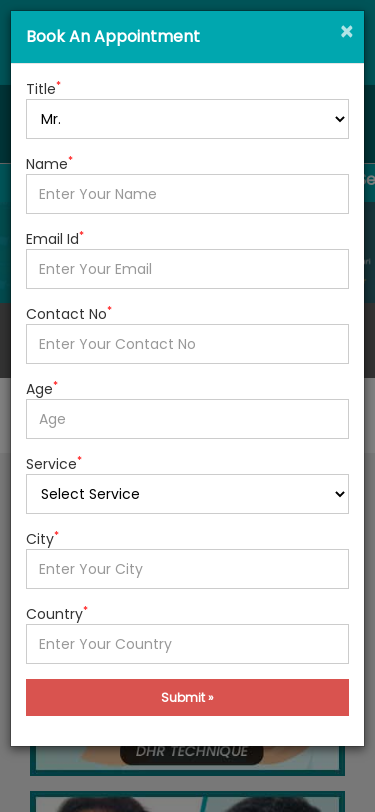Image resolution: width=375 pixels, height=812 pixels.
Task: Open the DHR Technique banner behind dialog
Action: coord(188,760)
